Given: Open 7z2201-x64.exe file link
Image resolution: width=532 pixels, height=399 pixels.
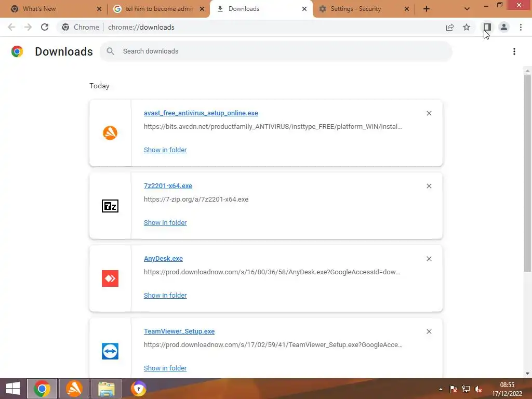Looking at the screenshot, I should (x=168, y=186).
